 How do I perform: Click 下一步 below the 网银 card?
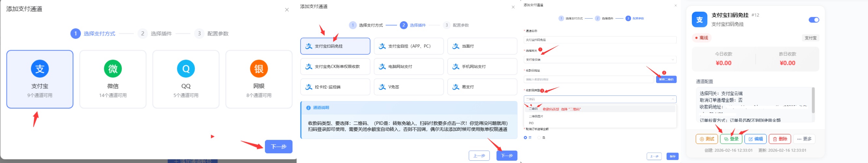(278, 146)
